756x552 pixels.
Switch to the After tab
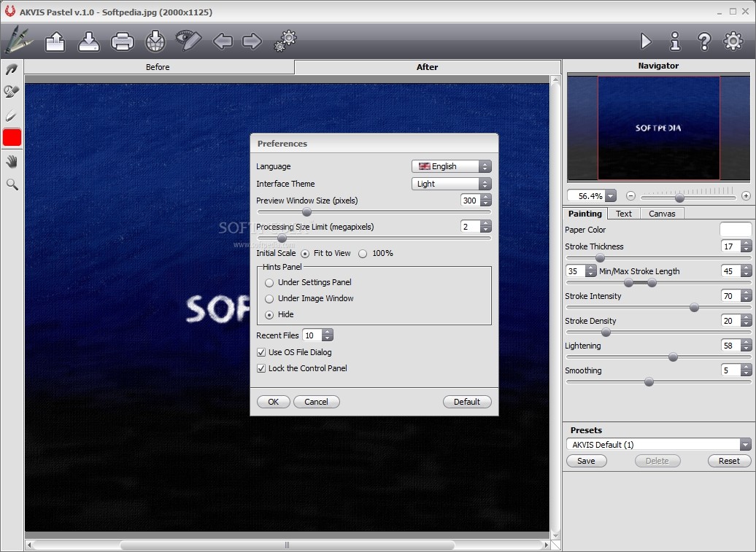tap(427, 67)
